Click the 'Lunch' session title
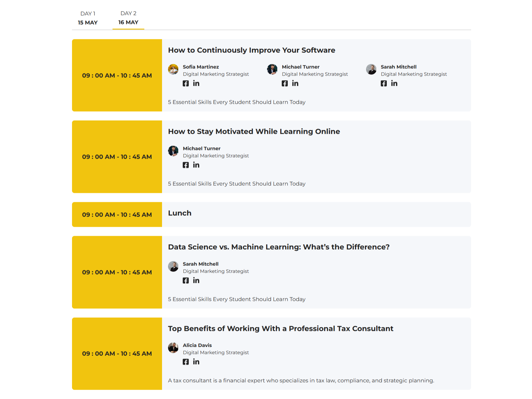This screenshot has height=399, width=532. (x=180, y=213)
